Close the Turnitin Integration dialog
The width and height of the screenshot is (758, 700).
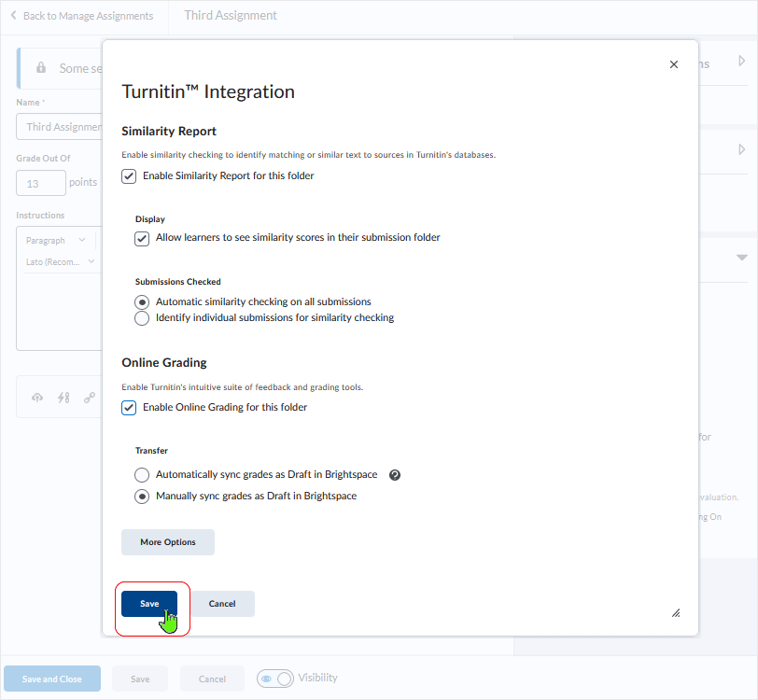pyautogui.click(x=674, y=64)
